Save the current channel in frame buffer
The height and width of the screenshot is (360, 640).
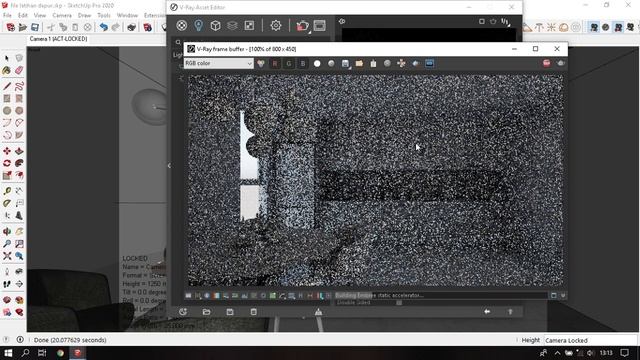coord(345,63)
